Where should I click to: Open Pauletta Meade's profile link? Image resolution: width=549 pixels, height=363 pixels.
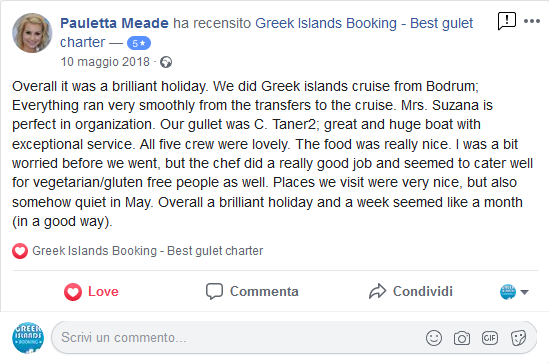(x=114, y=23)
